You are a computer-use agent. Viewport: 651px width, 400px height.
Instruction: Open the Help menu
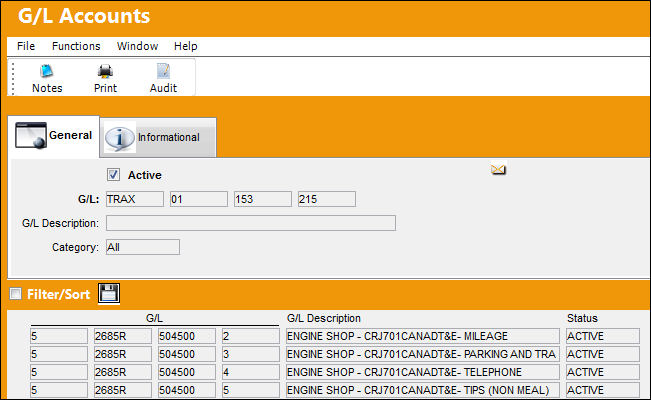pyautogui.click(x=186, y=46)
